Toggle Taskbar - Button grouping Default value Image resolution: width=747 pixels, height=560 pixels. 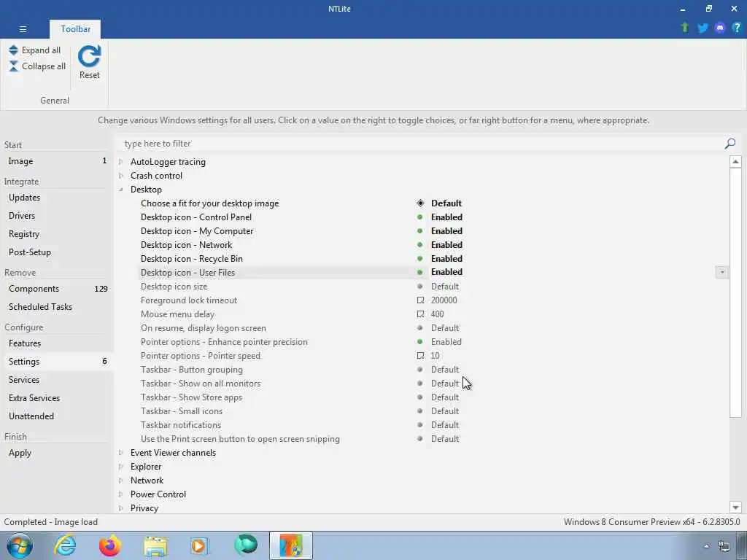(445, 370)
